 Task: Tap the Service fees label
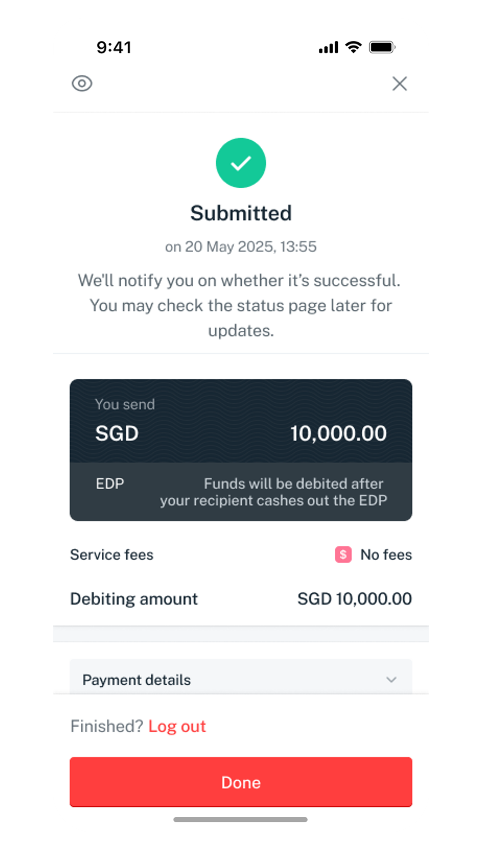pyautogui.click(x=112, y=554)
